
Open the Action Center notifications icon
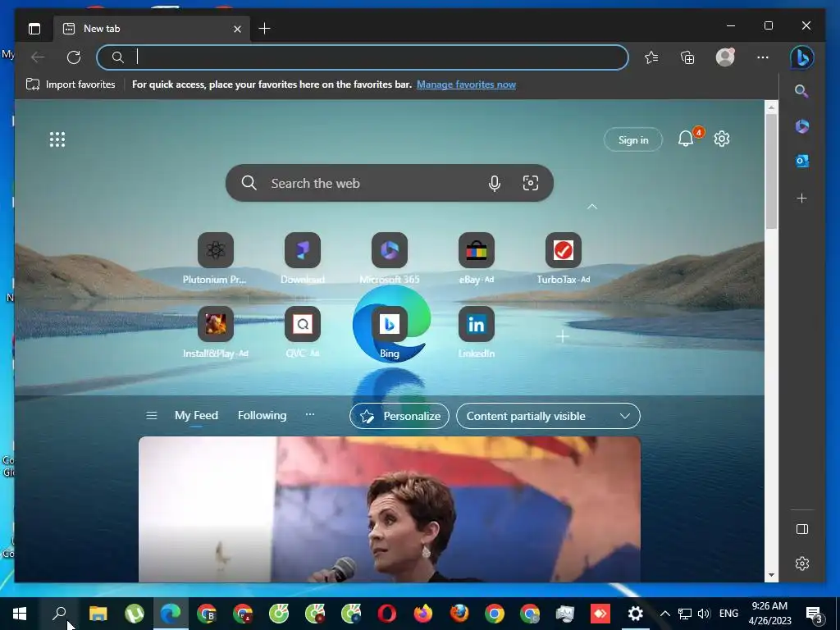click(x=815, y=614)
